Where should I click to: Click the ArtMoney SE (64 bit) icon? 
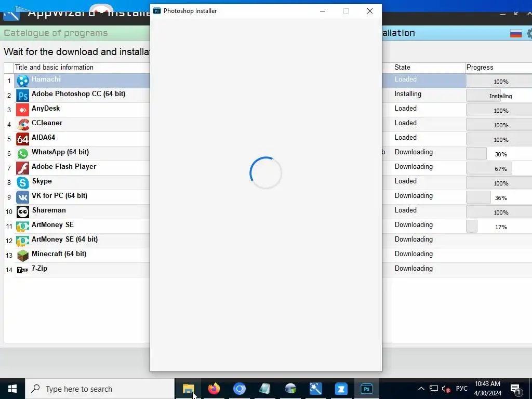point(23,241)
